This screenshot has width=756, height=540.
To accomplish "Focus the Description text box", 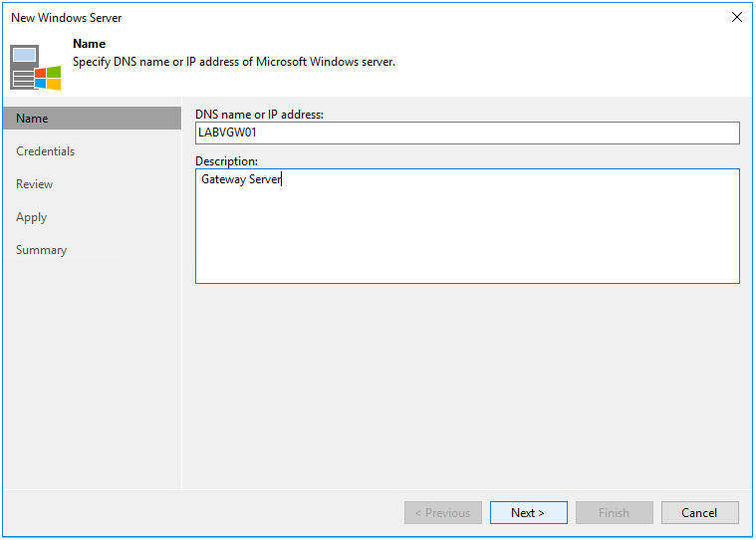I will point(467,226).
